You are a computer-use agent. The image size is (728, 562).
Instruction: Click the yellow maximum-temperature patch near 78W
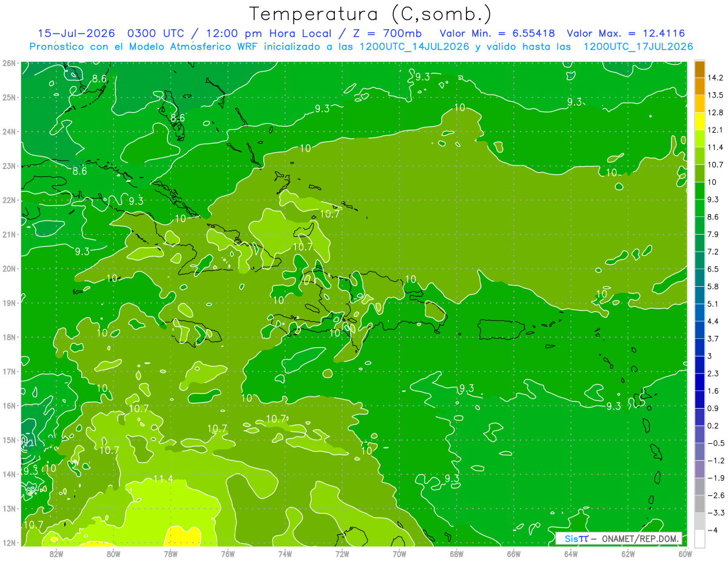pyautogui.click(x=183, y=536)
